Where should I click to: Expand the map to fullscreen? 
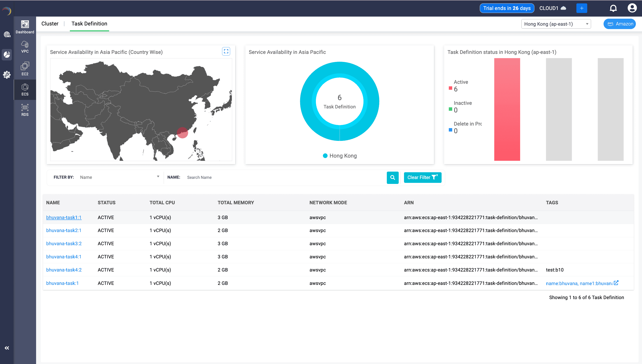pyautogui.click(x=226, y=51)
